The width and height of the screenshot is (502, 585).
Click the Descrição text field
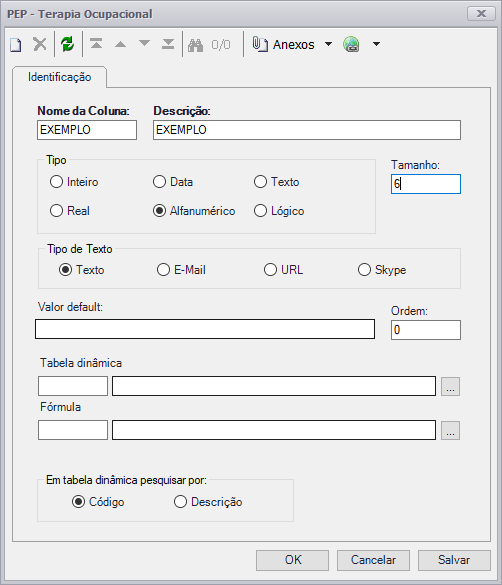point(307,130)
